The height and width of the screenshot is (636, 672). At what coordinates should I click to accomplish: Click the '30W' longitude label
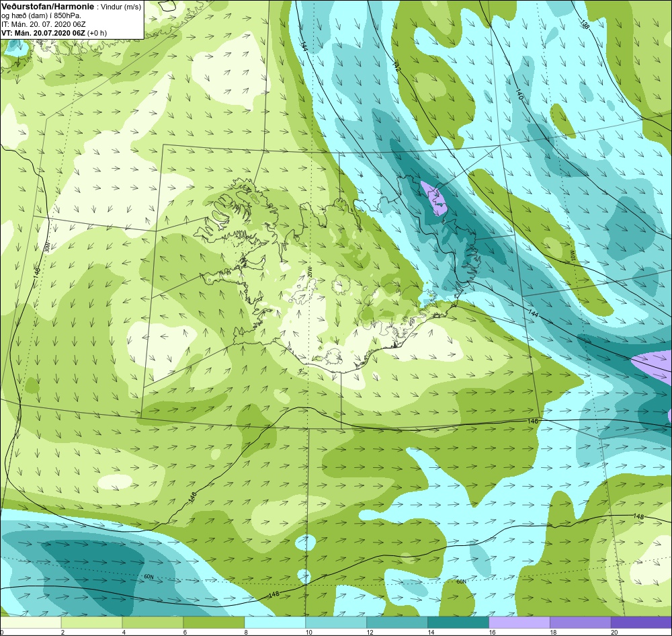click(x=47, y=247)
